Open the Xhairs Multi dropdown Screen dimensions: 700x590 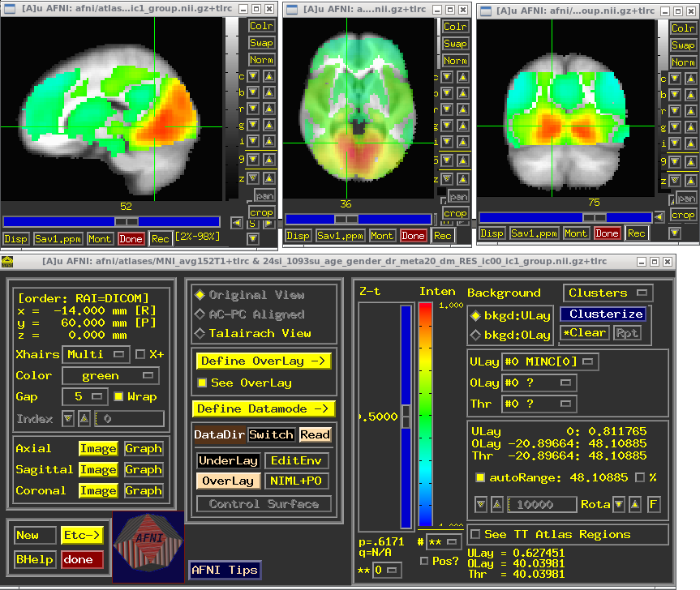[x=96, y=354]
